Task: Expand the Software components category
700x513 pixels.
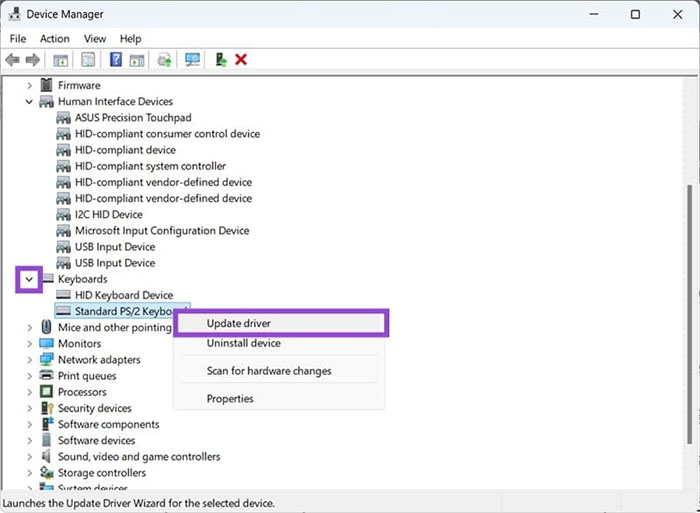Action: click(x=29, y=424)
